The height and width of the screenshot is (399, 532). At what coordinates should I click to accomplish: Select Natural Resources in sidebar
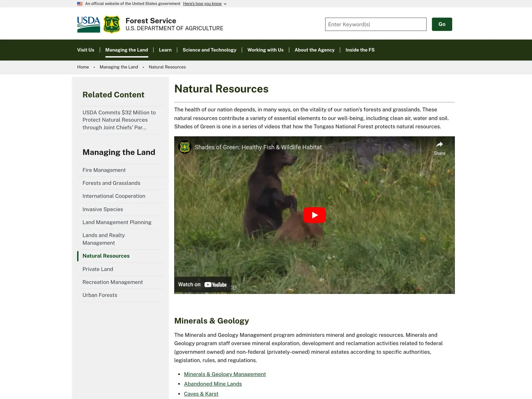[x=120, y=256]
